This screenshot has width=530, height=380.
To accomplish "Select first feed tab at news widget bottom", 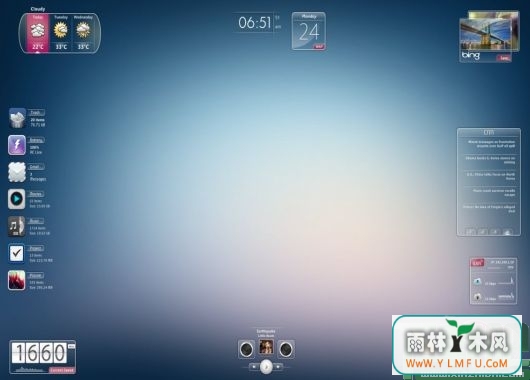I will tap(470, 232).
